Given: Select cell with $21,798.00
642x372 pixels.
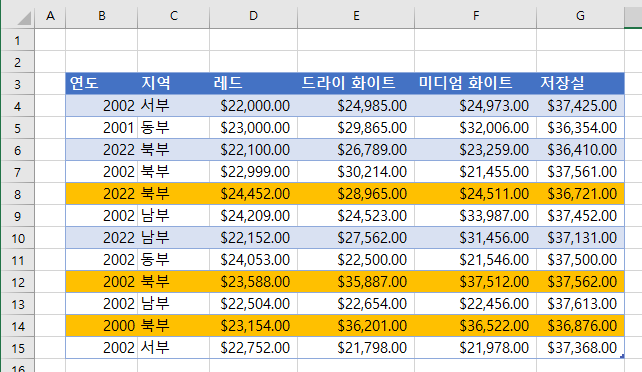Looking at the screenshot, I should pyautogui.click(x=356, y=348).
